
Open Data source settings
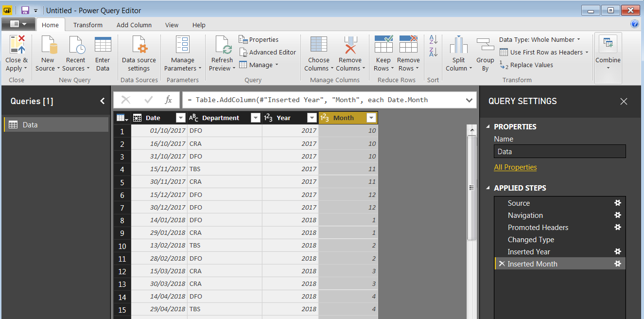click(139, 54)
